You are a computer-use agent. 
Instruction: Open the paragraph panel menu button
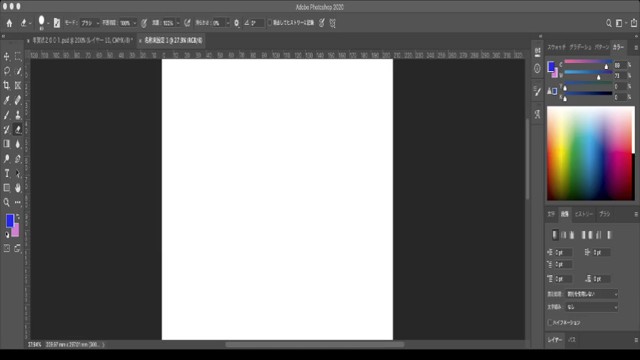[636, 214]
